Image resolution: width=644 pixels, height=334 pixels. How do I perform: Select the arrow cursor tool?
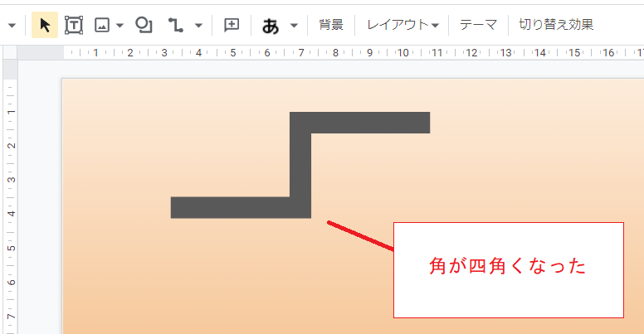tap(45, 25)
